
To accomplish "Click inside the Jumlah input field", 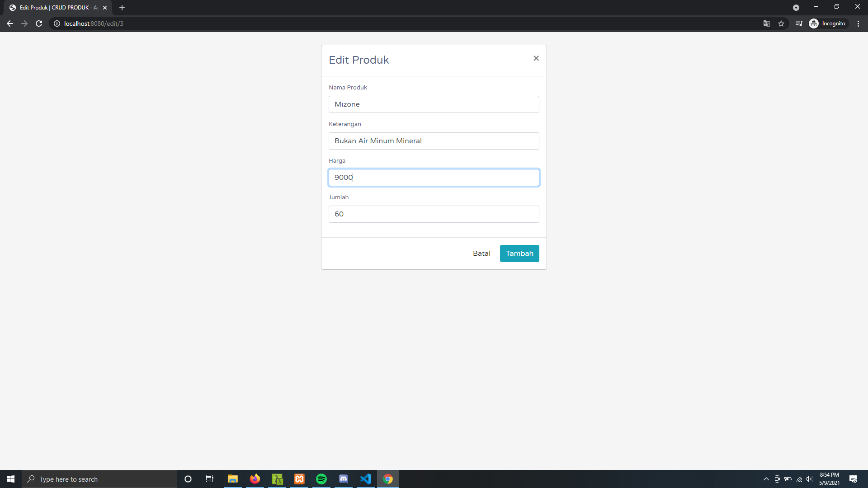I will [x=434, y=214].
